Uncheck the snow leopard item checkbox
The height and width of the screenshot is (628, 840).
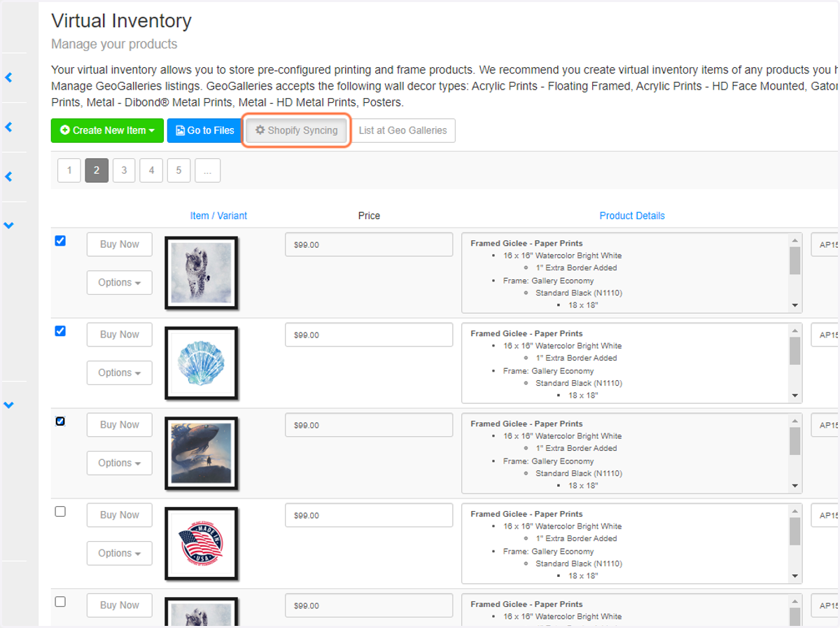coord(60,241)
